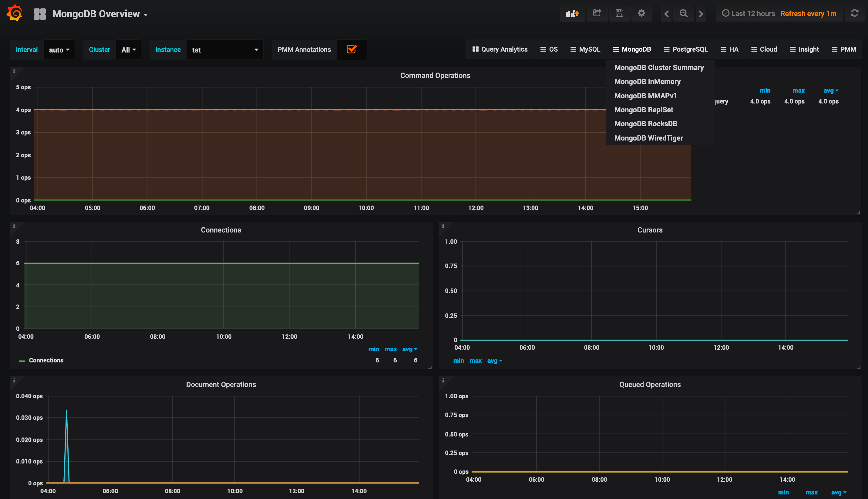Image resolution: width=868 pixels, height=499 pixels.
Task: Open the HA dashboards menu
Action: (x=729, y=49)
